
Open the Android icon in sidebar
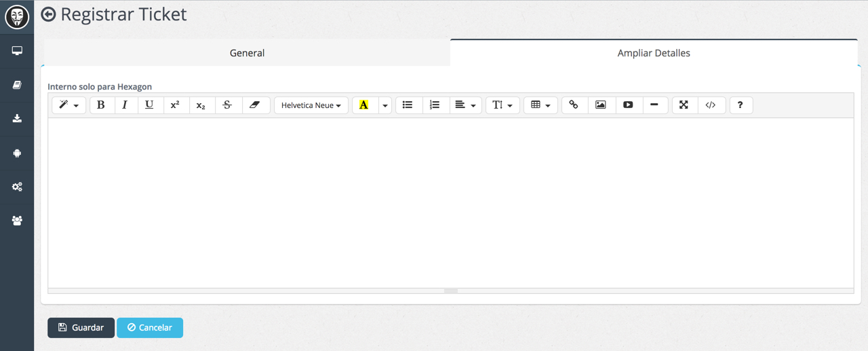tap(17, 153)
